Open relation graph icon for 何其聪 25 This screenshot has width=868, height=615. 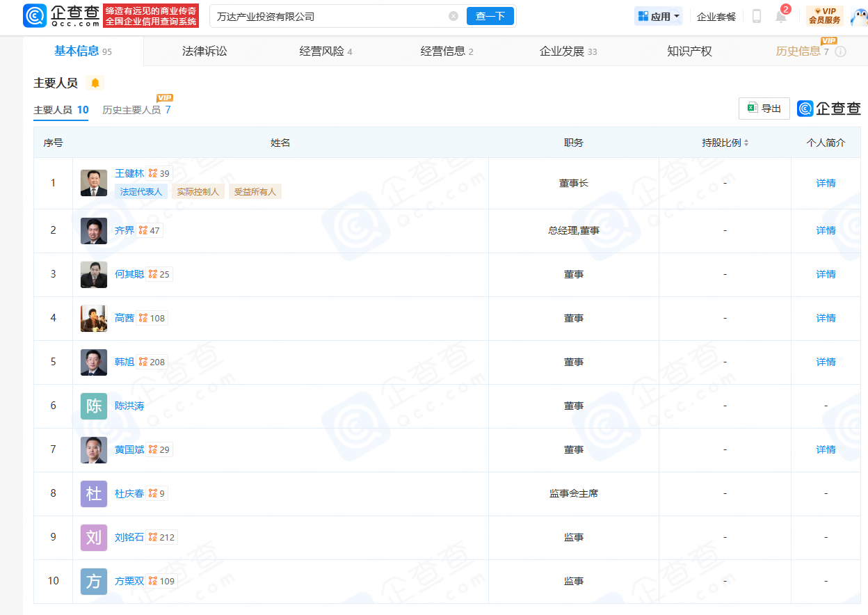[x=152, y=274]
